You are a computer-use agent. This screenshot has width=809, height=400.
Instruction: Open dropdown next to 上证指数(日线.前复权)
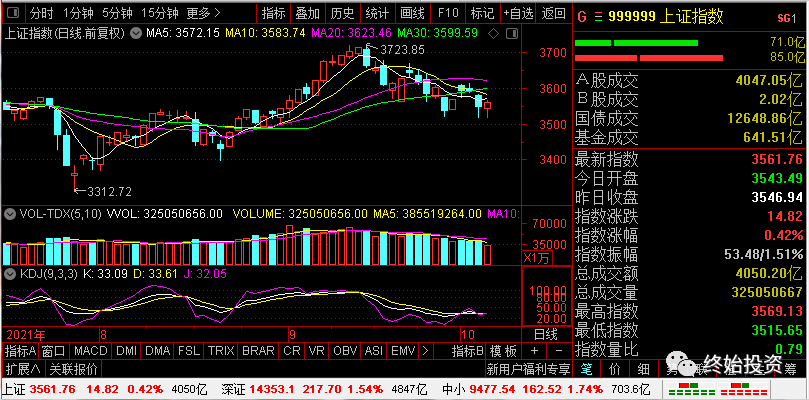coord(136,34)
